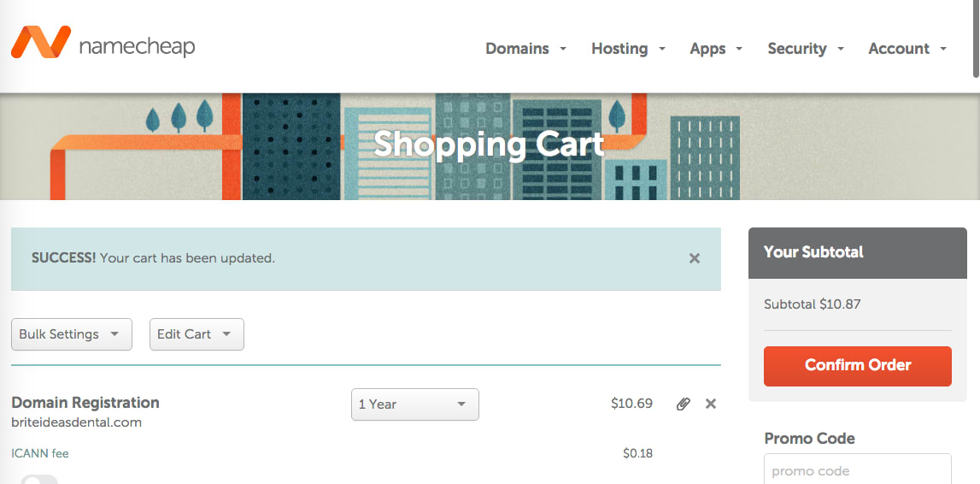The width and height of the screenshot is (980, 484).
Task: Click the ICANN fee link
Action: pyautogui.click(x=40, y=453)
